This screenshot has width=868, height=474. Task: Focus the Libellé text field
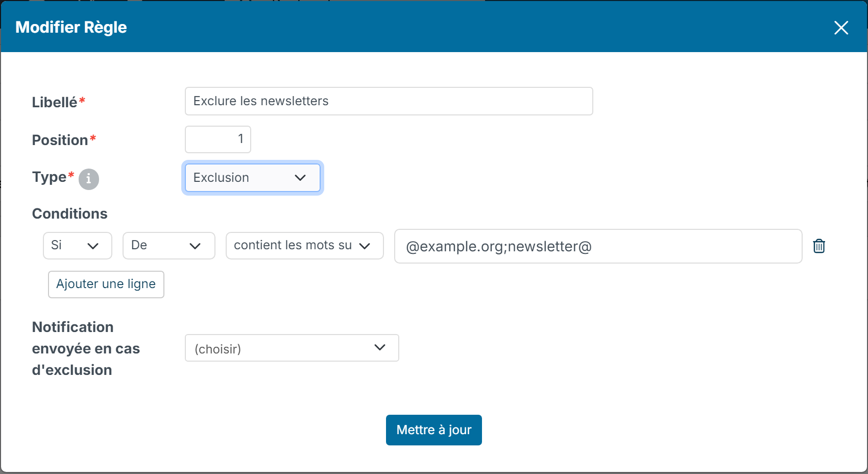click(389, 101)
